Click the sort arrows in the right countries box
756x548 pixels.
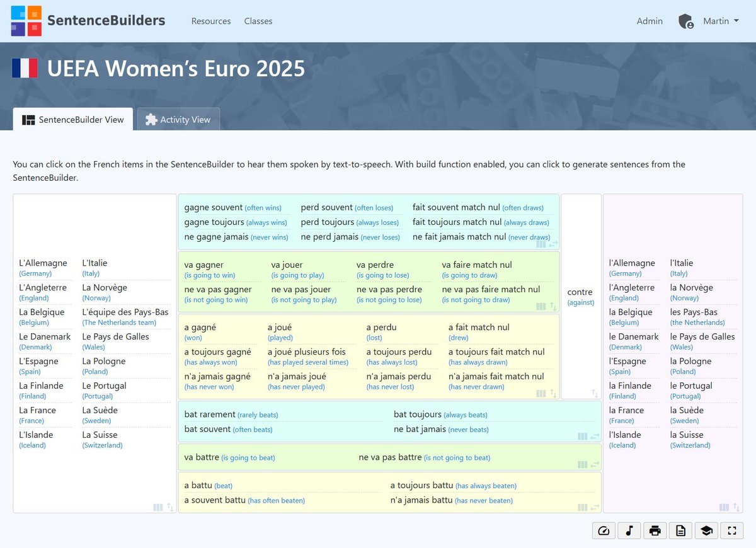click(x=736, y=507)
